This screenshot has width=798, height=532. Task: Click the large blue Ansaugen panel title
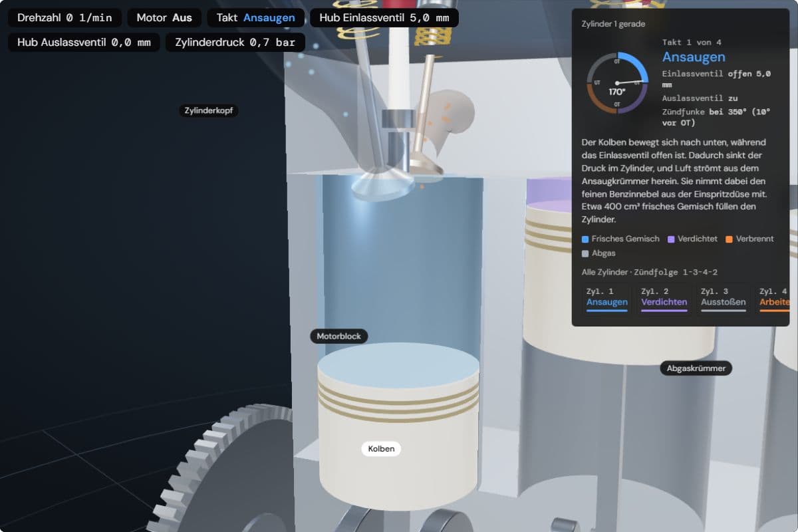[x=694, y=57]
